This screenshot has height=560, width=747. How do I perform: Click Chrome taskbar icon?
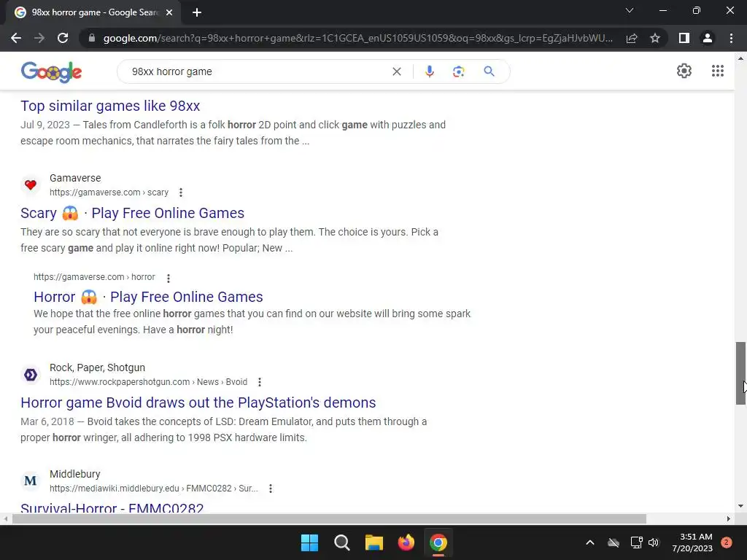pyautogui.click(x=438, y=542)
